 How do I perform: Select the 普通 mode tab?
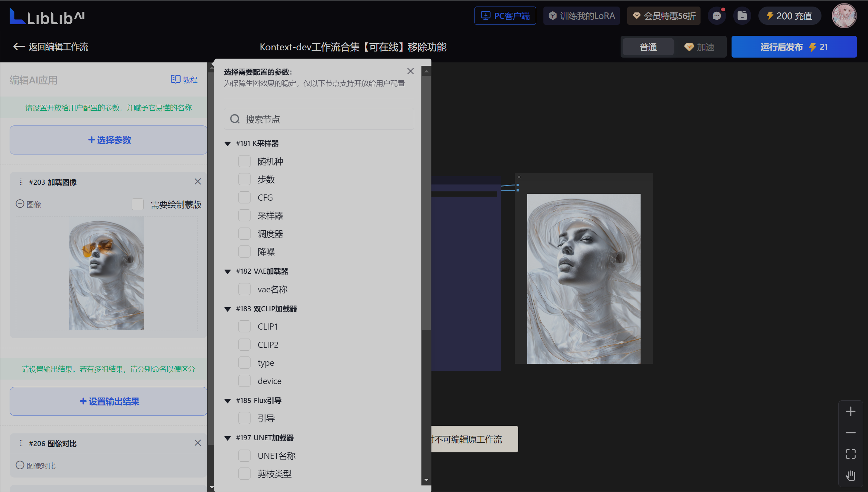coord(647,47)
